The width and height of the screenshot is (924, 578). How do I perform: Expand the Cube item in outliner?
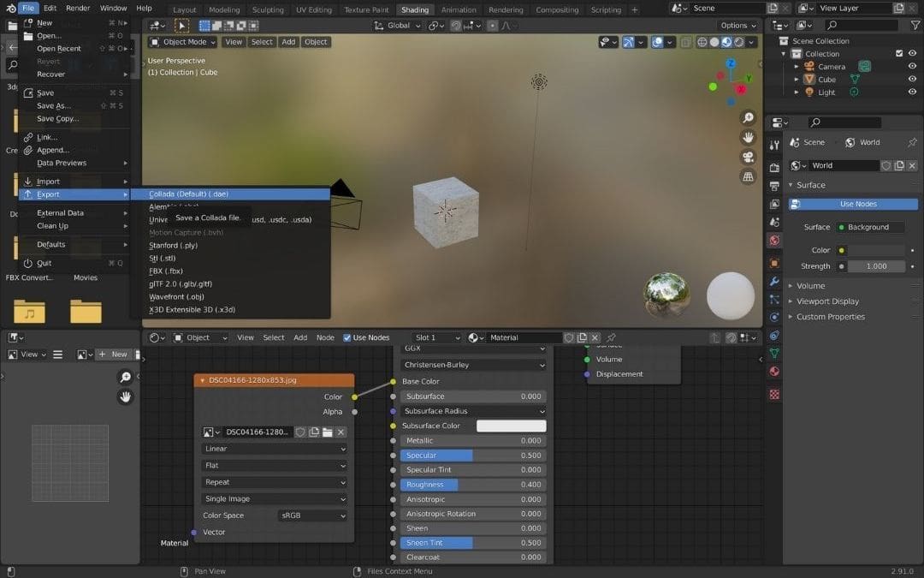point(797,79)
